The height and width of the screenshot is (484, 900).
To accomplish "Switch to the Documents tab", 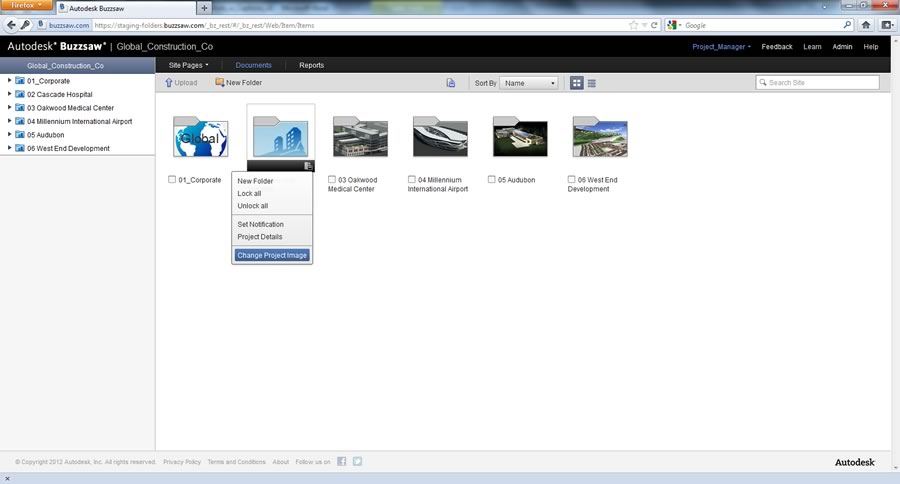I will pyautogui.click(x=254, y=65).
